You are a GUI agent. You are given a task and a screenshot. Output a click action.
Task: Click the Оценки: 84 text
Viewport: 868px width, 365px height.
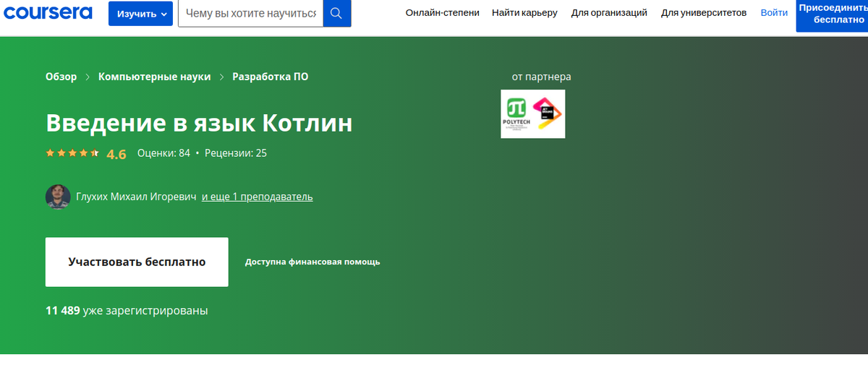163,153
